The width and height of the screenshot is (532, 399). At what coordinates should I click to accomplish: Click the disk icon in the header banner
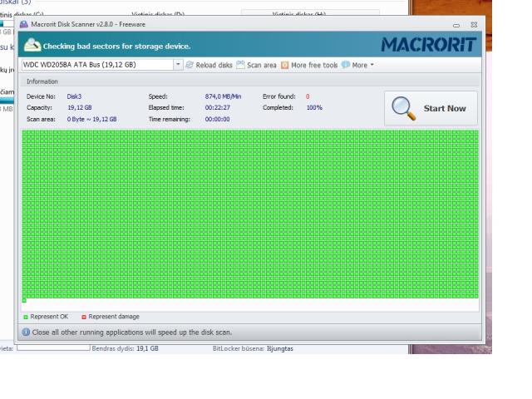pyautogui.click(x=32, y=45)
